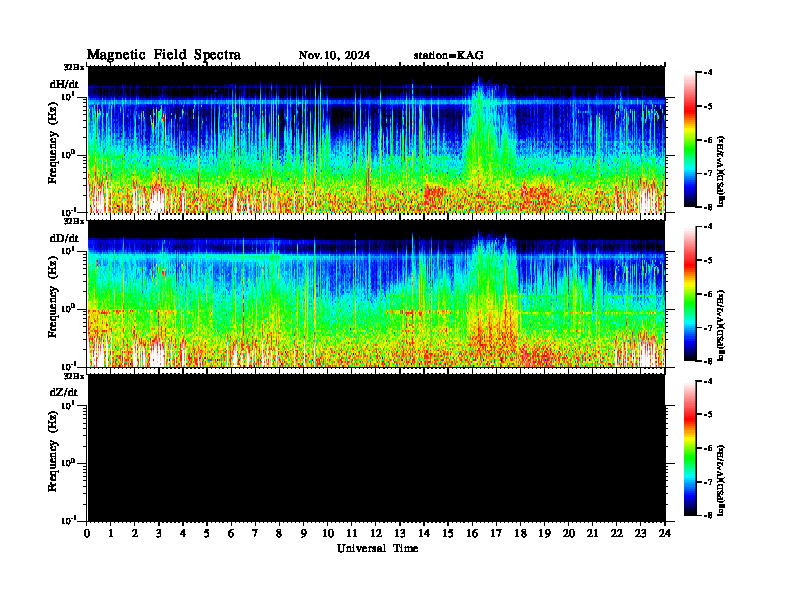Click hour tick label 16 on time axis
Viewport: 792px width, 612px height.
coord(472,533)
